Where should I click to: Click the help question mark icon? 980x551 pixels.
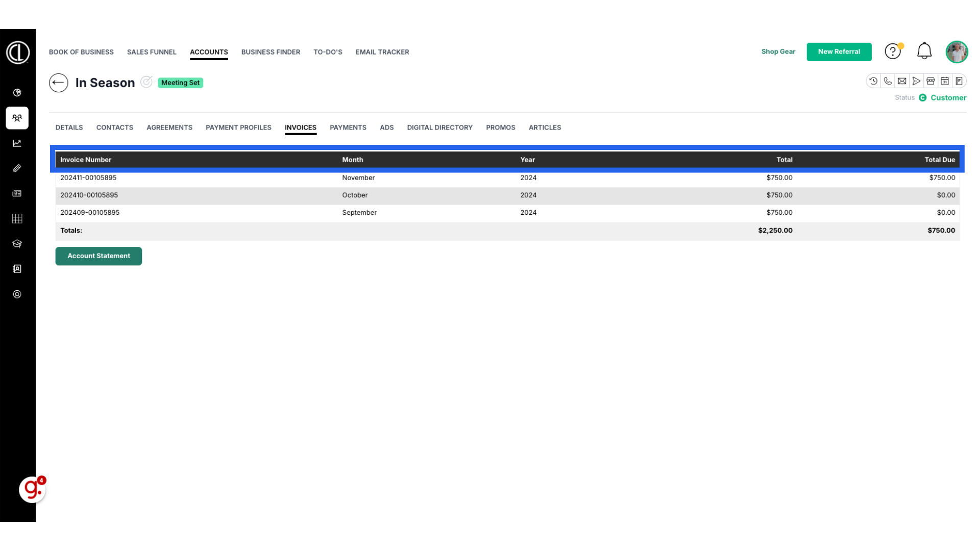coord(892,52)
